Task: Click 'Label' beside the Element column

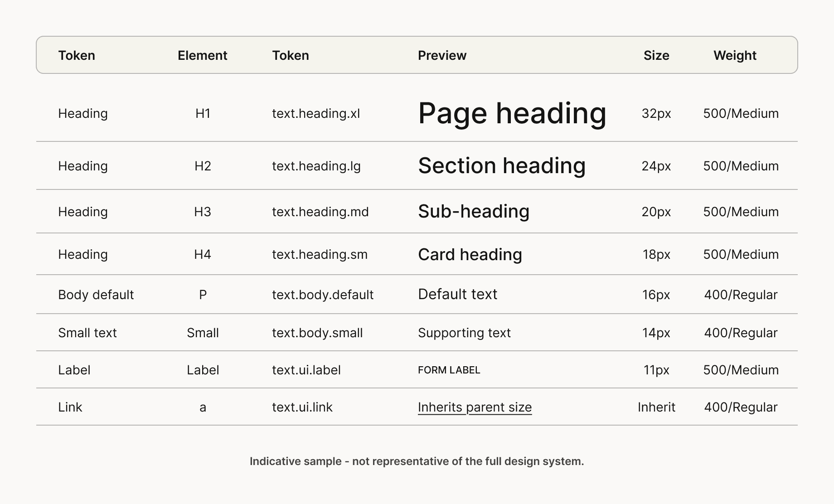Action: [74, 370]
